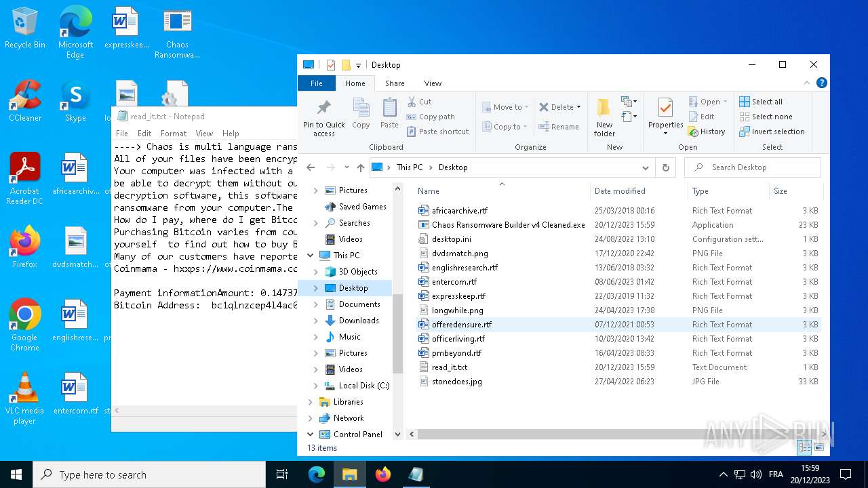This screenshot has width=868, height=488.
Task: Sort by Date modified column header
Action: [x=639, y=191]
